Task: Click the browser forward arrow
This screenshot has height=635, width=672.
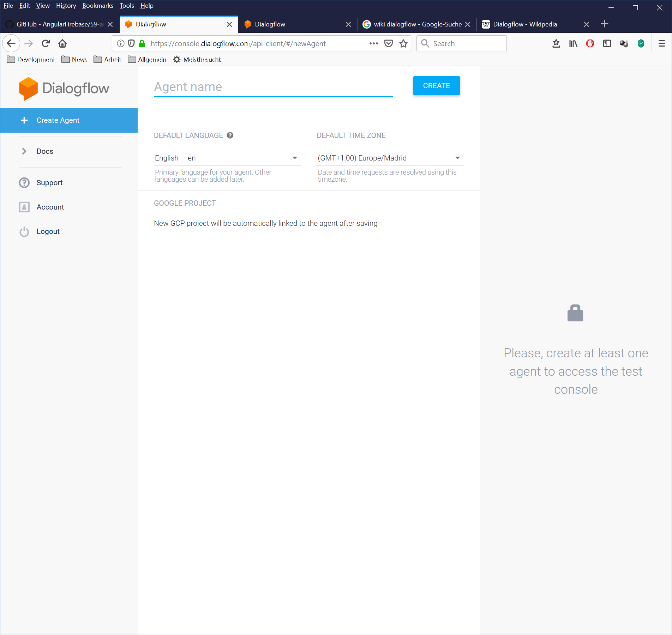Action: click(x=29, y=43)
